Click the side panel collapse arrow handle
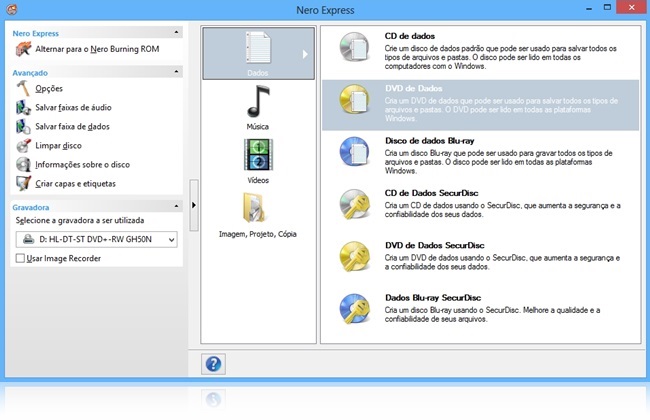This screenshot has width=650, height=420. (194, 205)
